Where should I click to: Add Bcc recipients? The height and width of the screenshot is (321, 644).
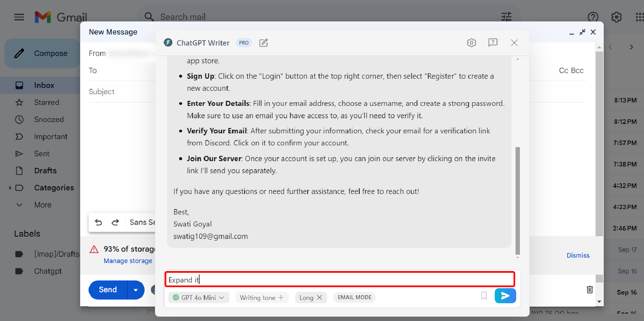[577, 70]
